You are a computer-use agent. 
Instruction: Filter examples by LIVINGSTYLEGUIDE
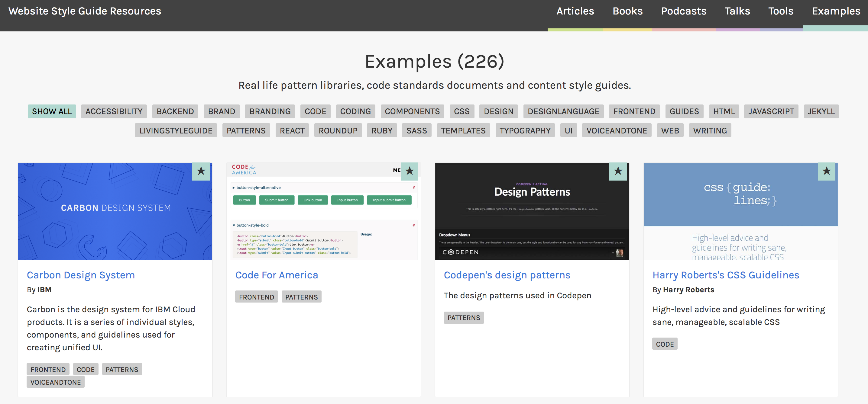[x=176, y=131]
